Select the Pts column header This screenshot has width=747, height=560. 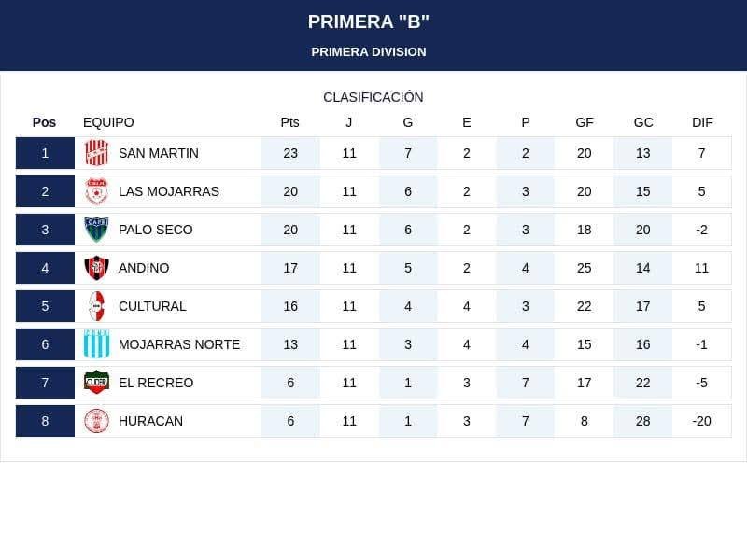[x=289, y=122]
